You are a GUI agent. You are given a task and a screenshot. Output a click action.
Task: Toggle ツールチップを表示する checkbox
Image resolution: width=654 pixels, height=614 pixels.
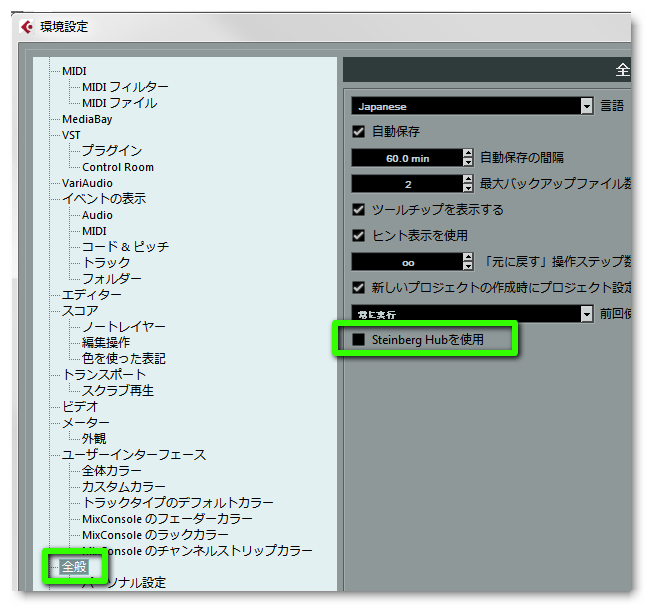tap(359, 209)
